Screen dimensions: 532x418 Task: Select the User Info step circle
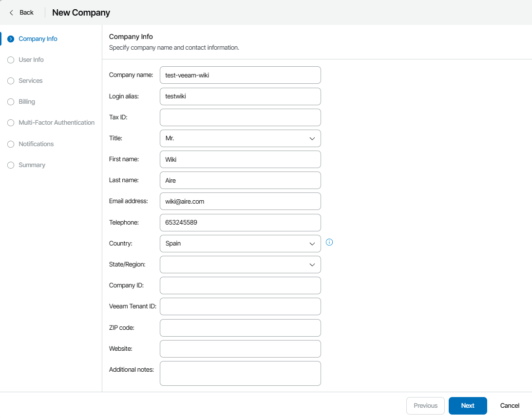(x=10, y=59)
